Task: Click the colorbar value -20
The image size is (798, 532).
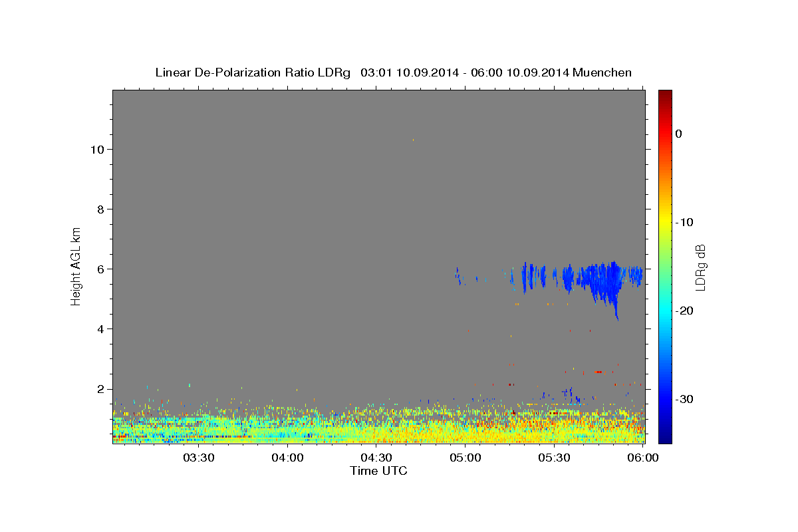Action: coord(684,311)
